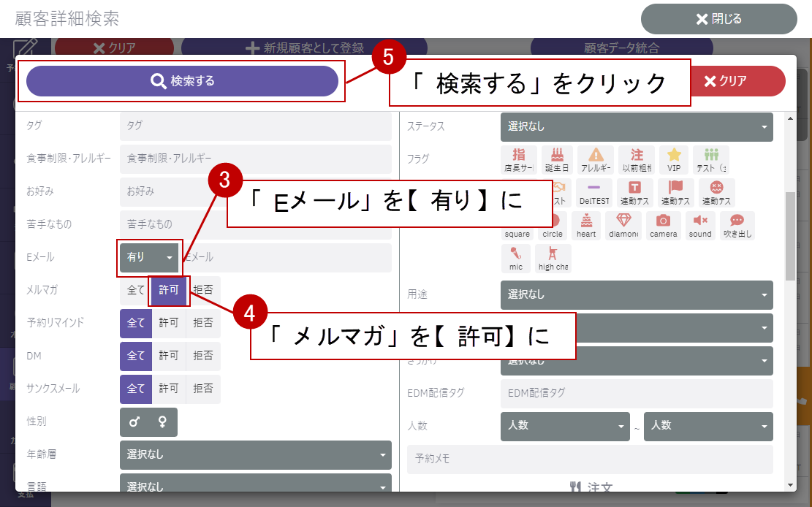
Task: Expand the 年齢層 dropdown
Action: click(255, 454)
